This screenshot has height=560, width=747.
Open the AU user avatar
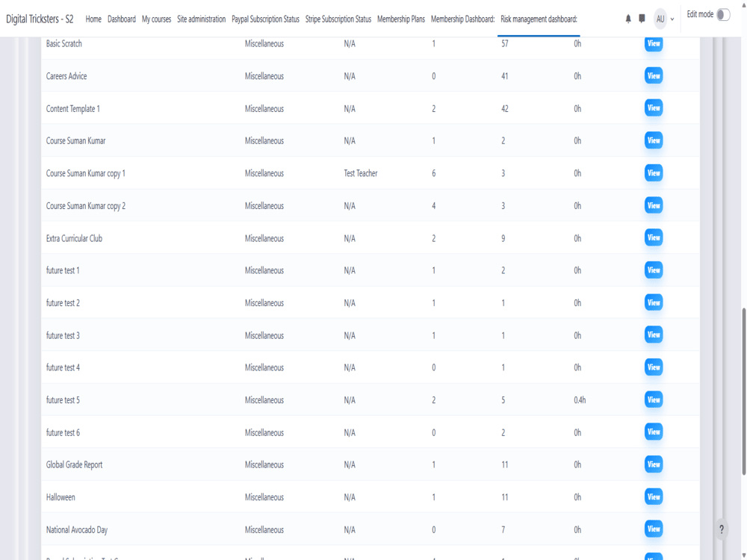[660, 19]
